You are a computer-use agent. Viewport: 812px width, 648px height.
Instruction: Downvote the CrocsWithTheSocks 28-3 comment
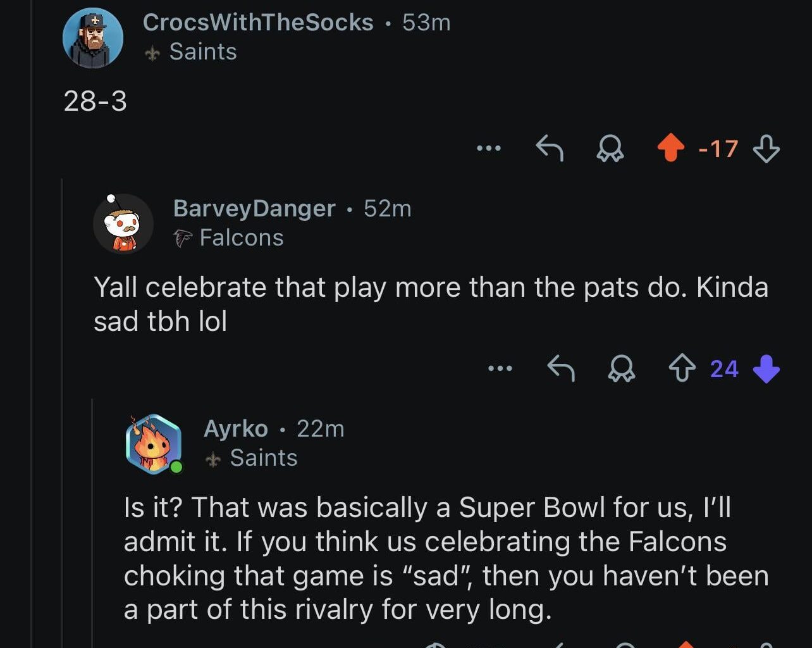[766, 149]
